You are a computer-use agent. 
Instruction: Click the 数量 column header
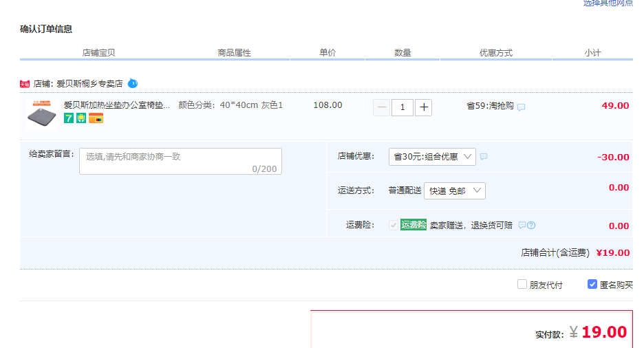click(402, 52)
